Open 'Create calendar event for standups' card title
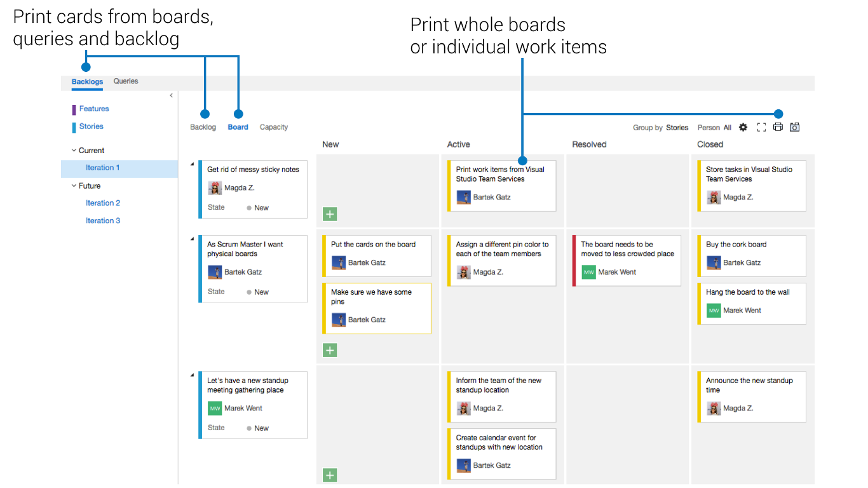The height and width of the screenshot is (488, 868). pyautogui.click(x=499, y=442)
